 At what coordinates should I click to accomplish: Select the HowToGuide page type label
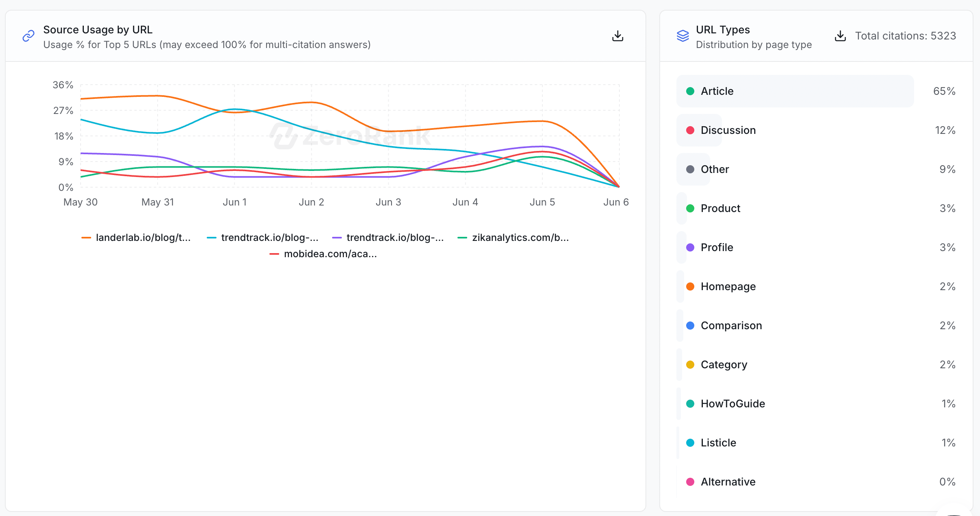click(x=733, y=404)
